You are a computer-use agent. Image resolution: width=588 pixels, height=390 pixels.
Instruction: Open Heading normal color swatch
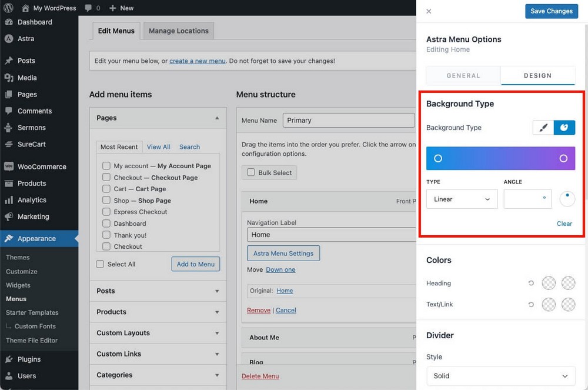pos(549,283)
